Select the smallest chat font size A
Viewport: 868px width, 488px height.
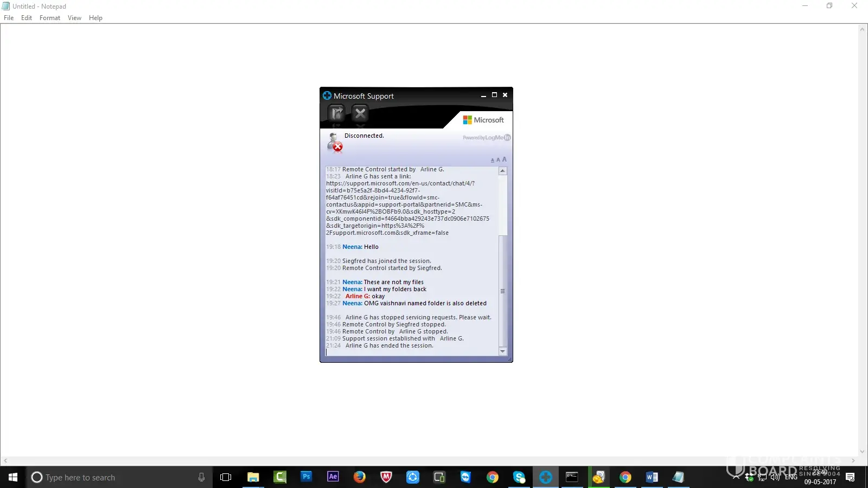pyautogui.click(x=492, y=160)
